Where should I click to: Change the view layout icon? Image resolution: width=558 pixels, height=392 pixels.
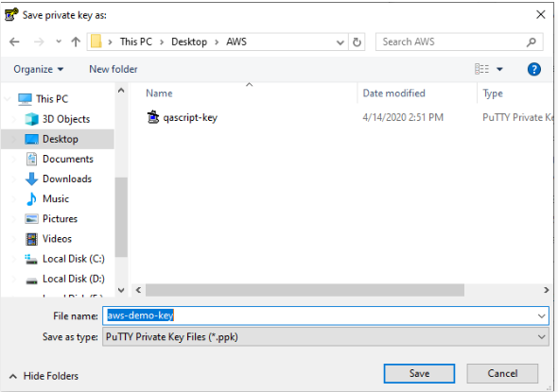tap(481, 69)
